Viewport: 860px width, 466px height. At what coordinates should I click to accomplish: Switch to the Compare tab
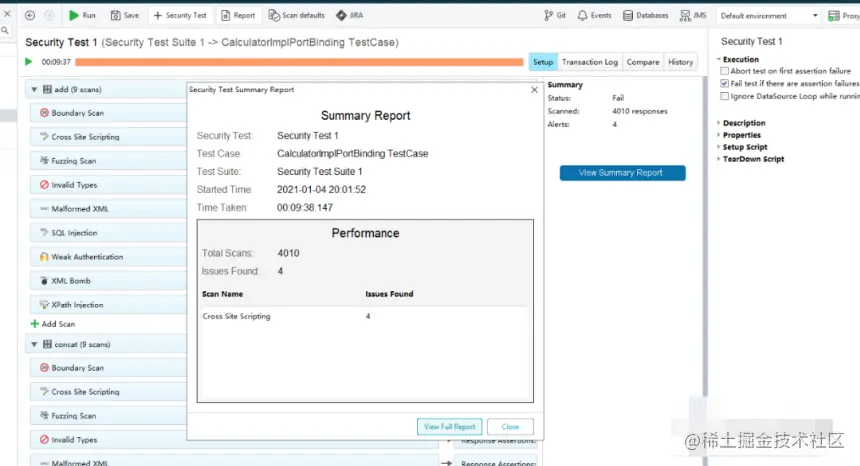point(643,62)
